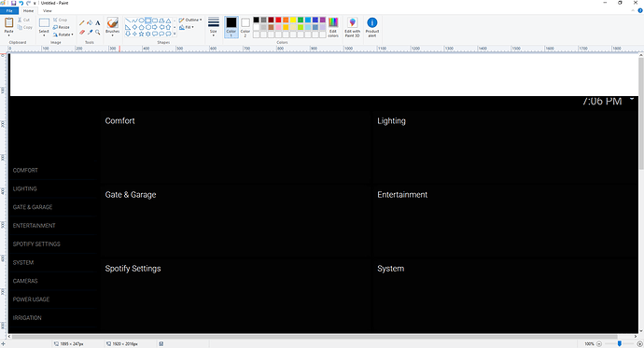
Task: Choose the Polygon shape
Action: click(x=161, y=21)
